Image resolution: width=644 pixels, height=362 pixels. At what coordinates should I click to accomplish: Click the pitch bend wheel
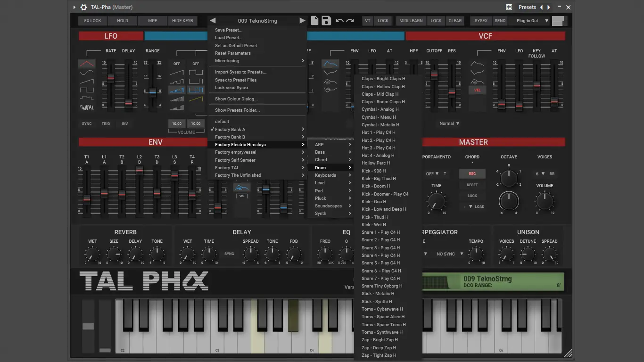[x=88, y=326]
